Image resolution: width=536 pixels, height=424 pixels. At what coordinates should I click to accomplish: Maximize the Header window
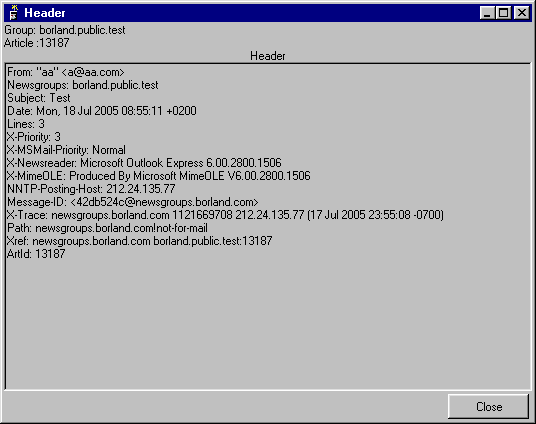coord(503,13)
